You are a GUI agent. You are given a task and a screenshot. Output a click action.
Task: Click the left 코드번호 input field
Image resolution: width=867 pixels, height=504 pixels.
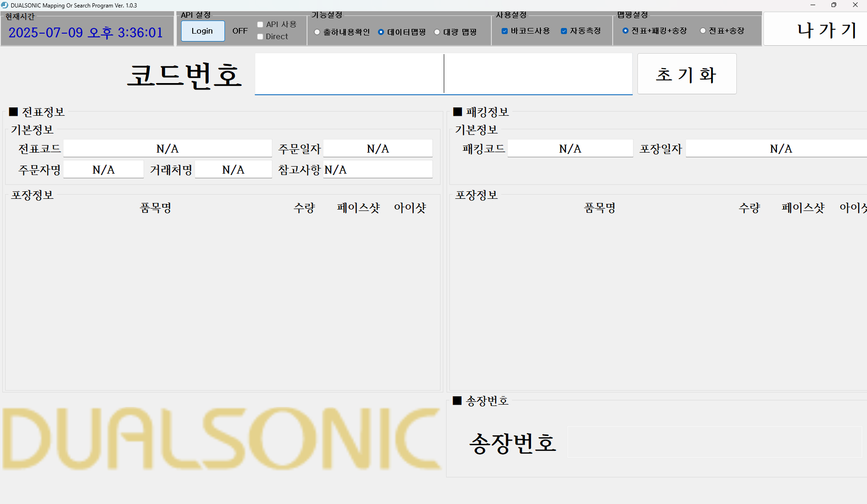(348, 74)
